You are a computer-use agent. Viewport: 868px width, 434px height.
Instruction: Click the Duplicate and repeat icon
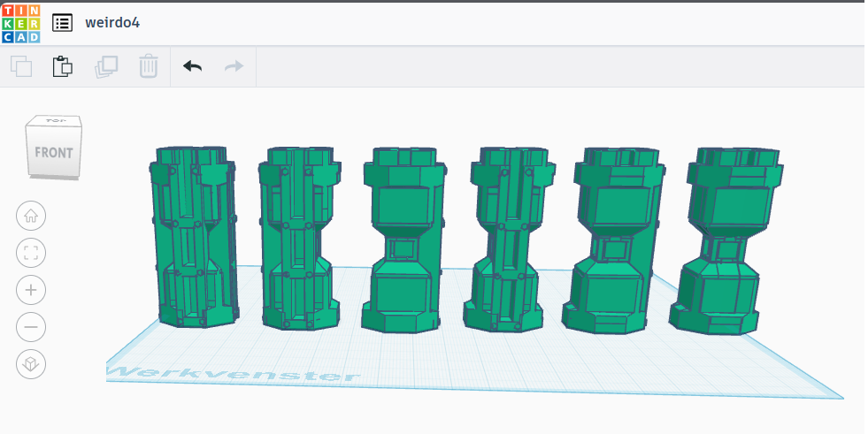106,66
